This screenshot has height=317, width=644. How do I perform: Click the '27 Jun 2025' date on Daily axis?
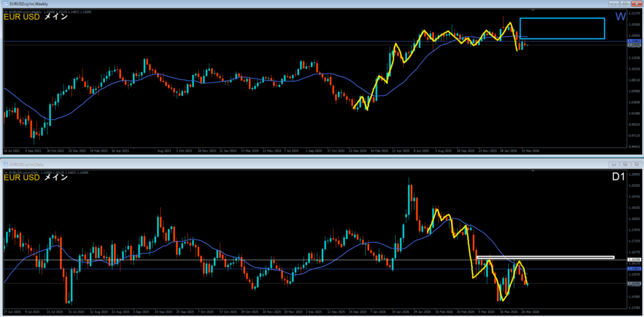(11, 312)
